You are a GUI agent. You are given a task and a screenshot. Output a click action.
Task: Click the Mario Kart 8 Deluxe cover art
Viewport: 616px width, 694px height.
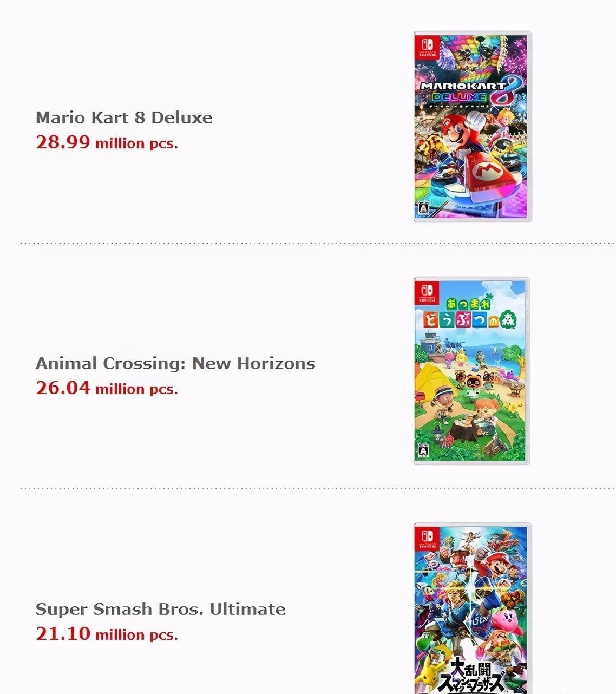click(473, 126)
